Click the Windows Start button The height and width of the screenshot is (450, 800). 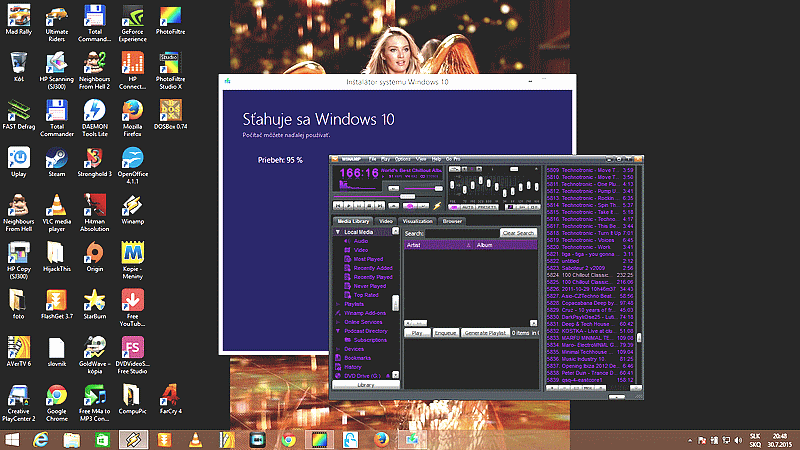[12, 440]
